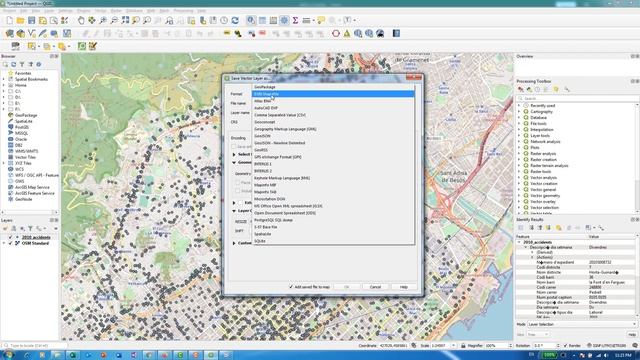640x360 pixels.
Task: Collapse the Geometry section in dialog
Action: (x=234, y=162)
